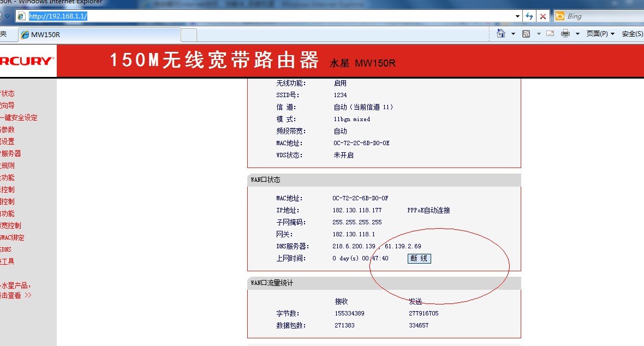The width and height of the screenshot is (644, 346).
Task: Click the gateway value 182.130.118.1
Action: 354,234
